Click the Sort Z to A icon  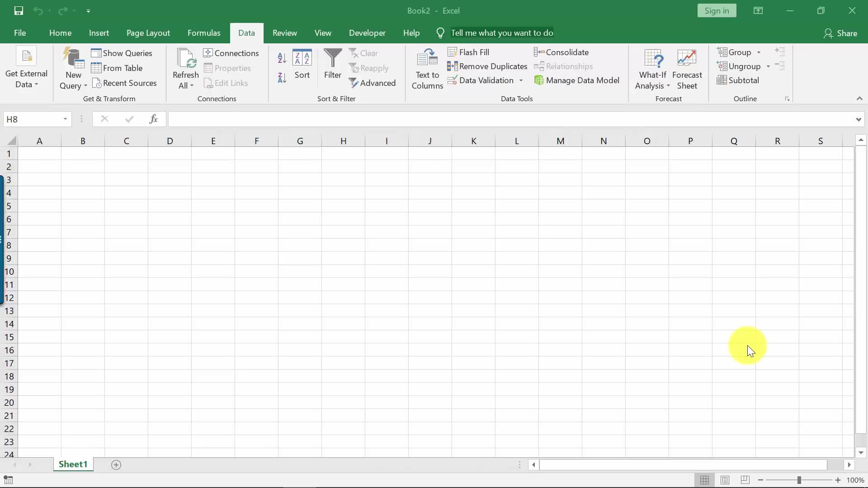pos(282,78)
